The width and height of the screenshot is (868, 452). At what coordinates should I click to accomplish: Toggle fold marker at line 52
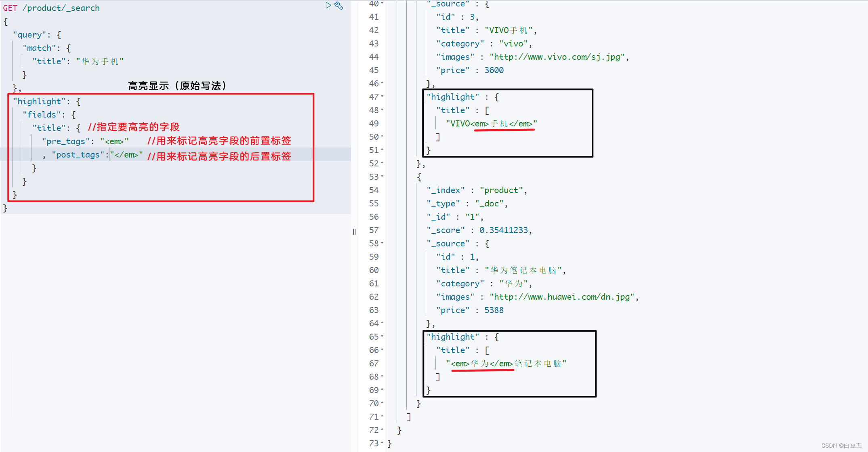point(382,163)
